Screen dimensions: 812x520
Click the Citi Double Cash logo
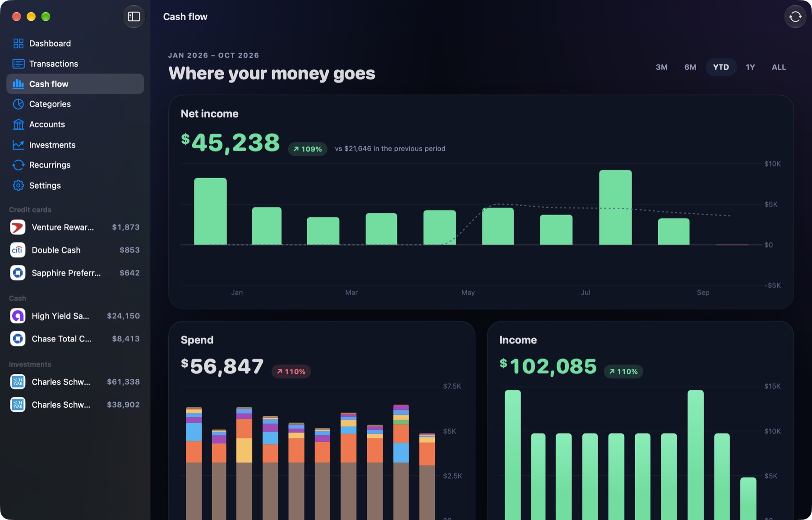click(18, 250)
